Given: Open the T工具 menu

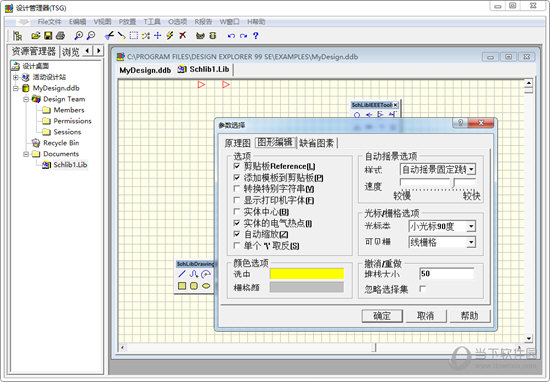Looking at the screenshot, I should (152, 22).
